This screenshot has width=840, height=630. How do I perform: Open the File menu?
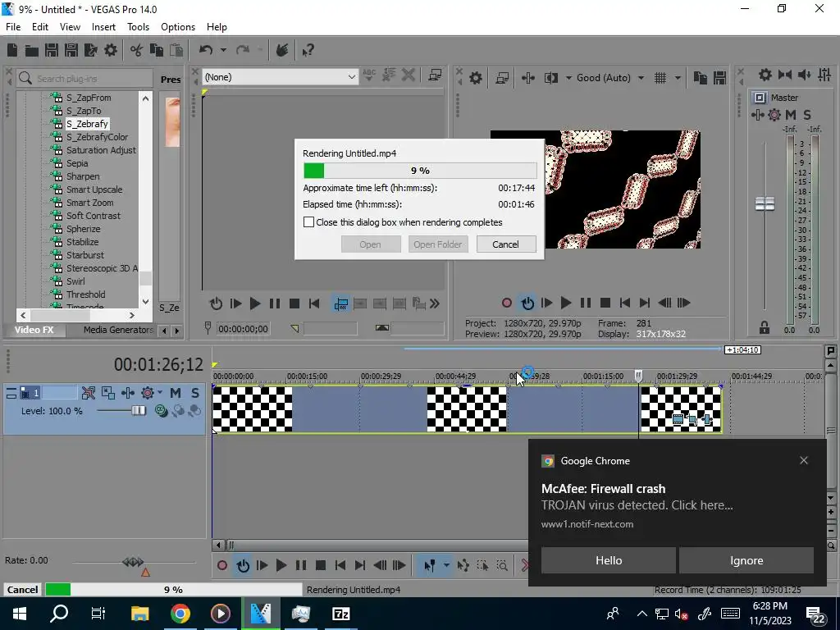13,27
